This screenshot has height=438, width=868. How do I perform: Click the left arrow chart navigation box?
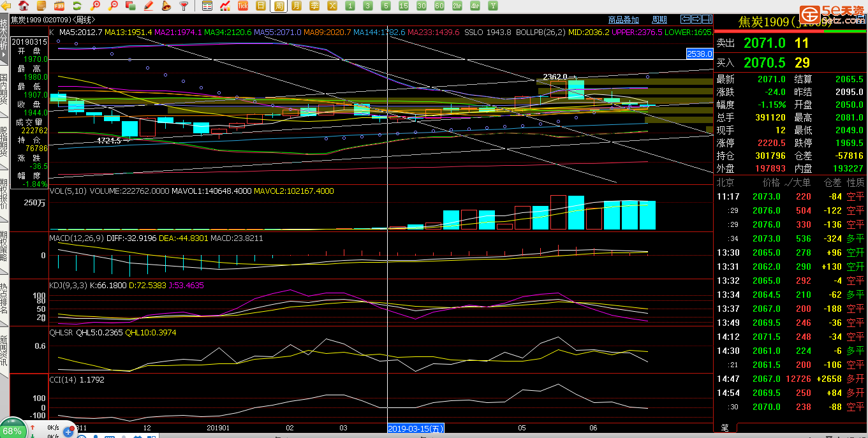tap(686, 19)
